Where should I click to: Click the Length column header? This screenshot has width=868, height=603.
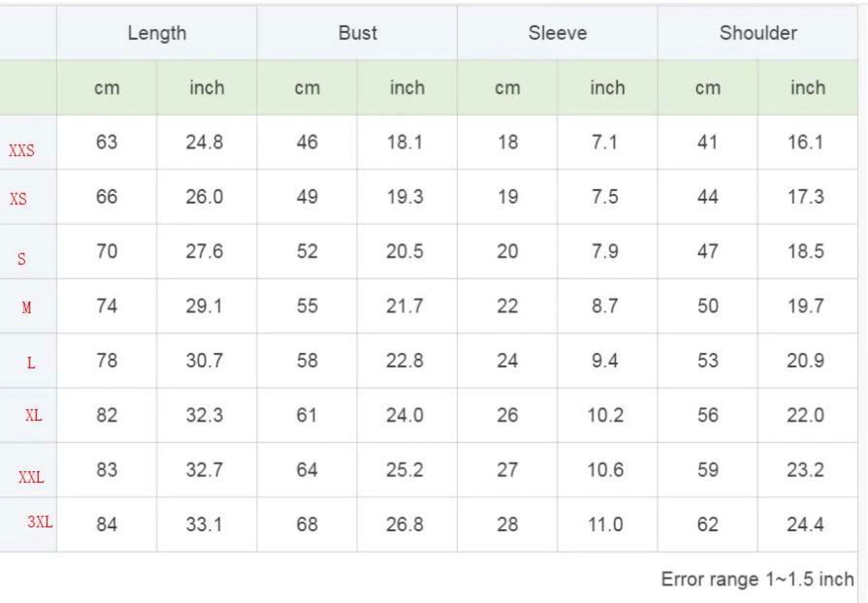click(157, 33)
